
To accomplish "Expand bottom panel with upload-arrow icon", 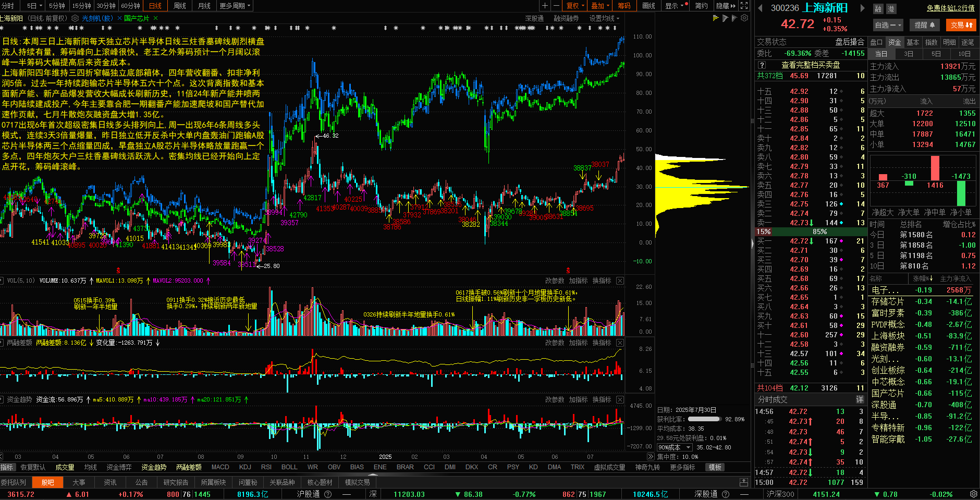I will pyautogui.click(x=744, y=482).
